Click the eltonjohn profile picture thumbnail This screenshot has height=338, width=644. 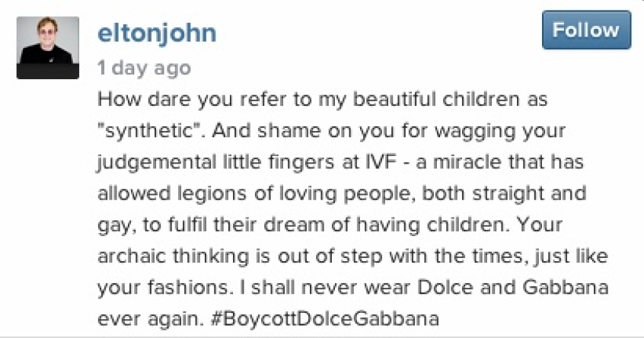coord(47,47)
